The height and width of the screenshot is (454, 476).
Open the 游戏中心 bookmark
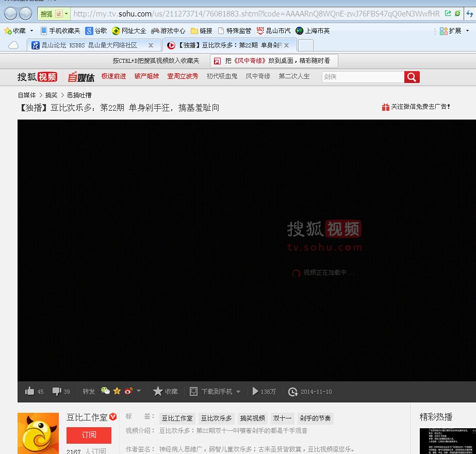tap(168, 30)
